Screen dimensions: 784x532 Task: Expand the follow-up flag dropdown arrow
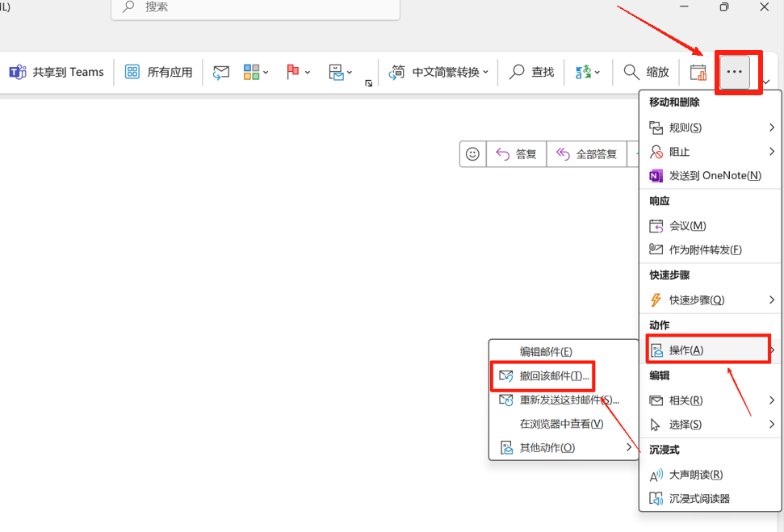coord(308,73)
